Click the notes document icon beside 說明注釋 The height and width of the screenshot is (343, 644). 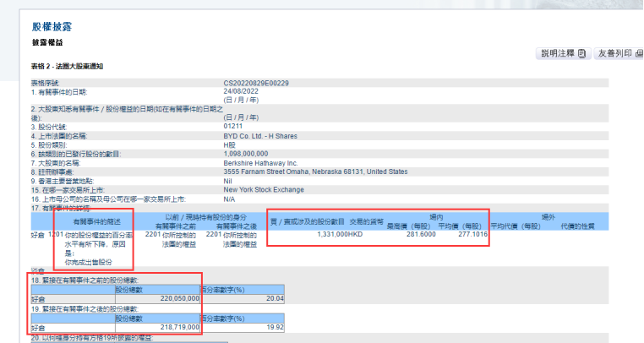(582, 53)
